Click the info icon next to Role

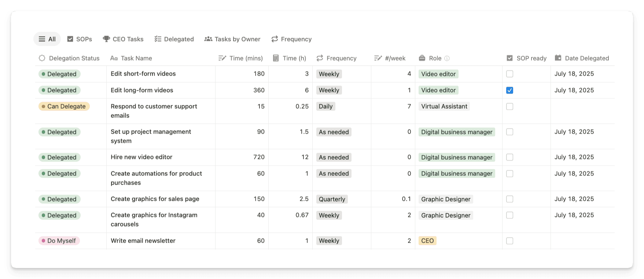(x=447, y=58)
